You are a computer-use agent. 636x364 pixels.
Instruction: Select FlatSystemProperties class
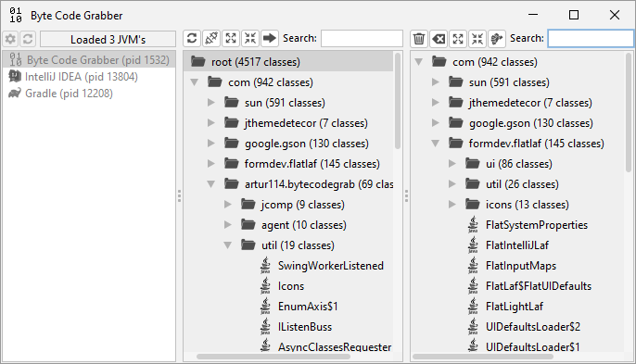[537, 225]
